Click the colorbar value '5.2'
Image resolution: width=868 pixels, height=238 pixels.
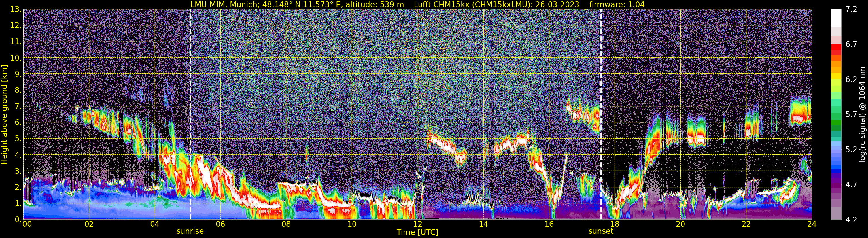point(851,150)
